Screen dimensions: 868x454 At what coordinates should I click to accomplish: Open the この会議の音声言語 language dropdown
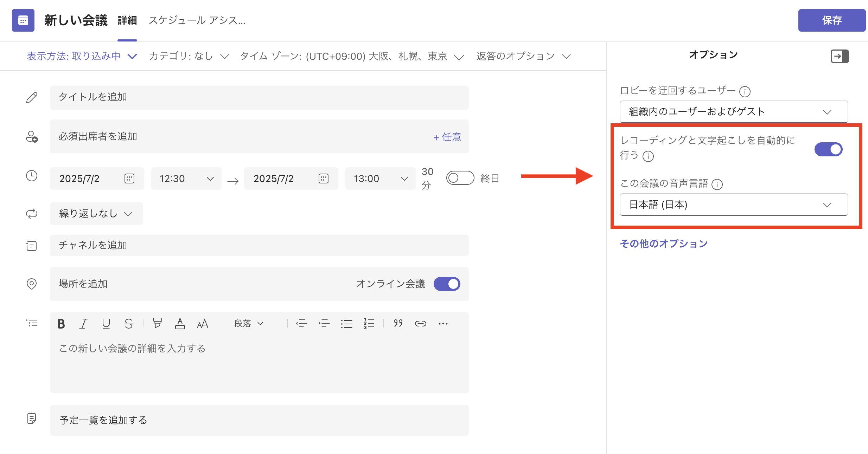(734, 205)
